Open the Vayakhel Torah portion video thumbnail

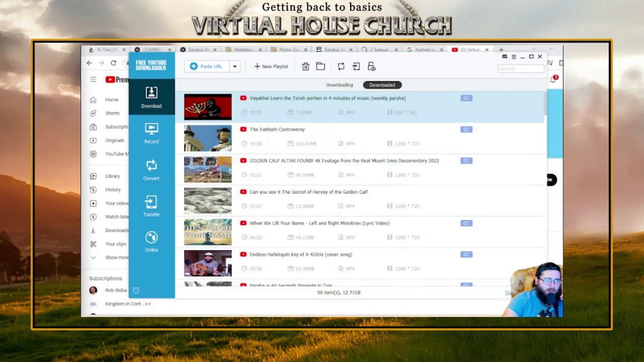[x=208, y=107]
